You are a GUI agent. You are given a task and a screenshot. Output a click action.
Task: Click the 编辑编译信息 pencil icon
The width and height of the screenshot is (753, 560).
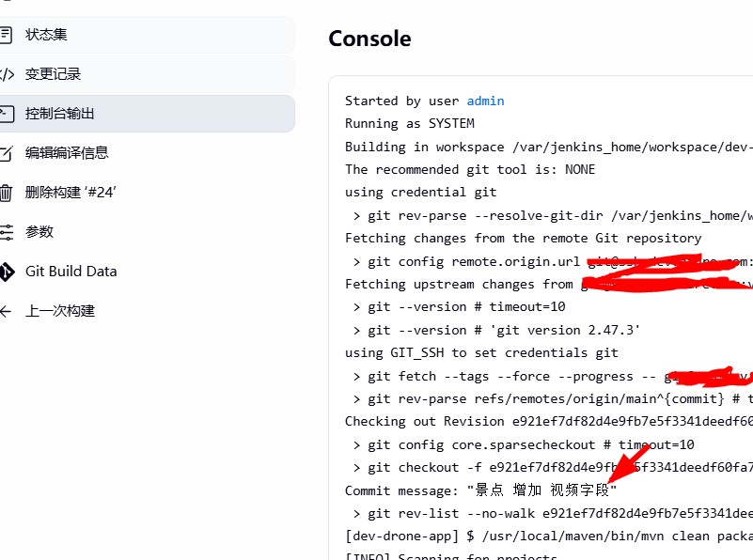(6, 153)
